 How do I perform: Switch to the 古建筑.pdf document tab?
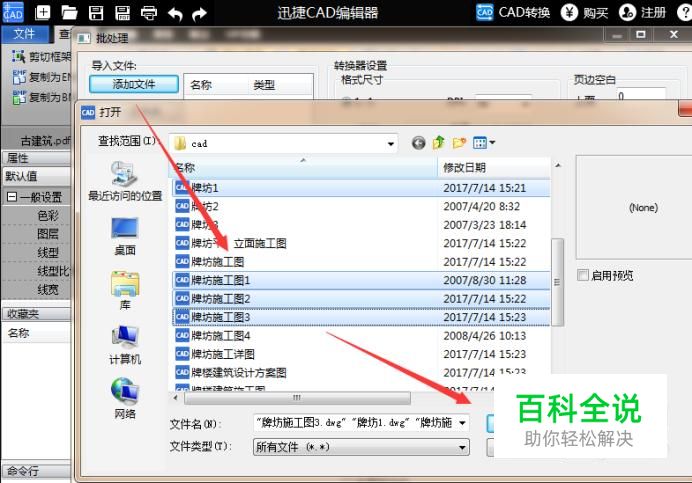point(44,141)
